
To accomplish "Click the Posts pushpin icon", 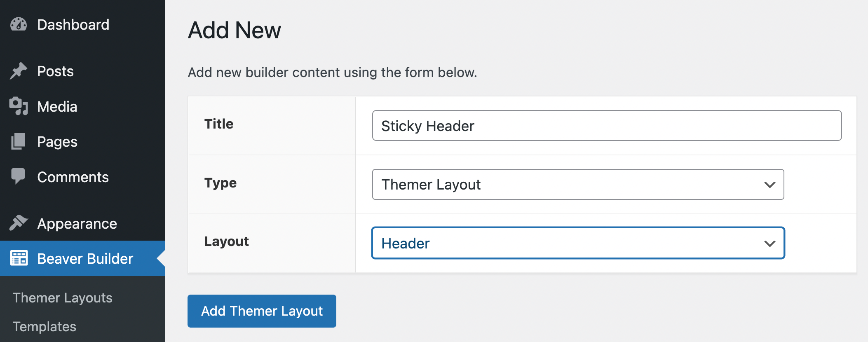I will click(19, 71).
